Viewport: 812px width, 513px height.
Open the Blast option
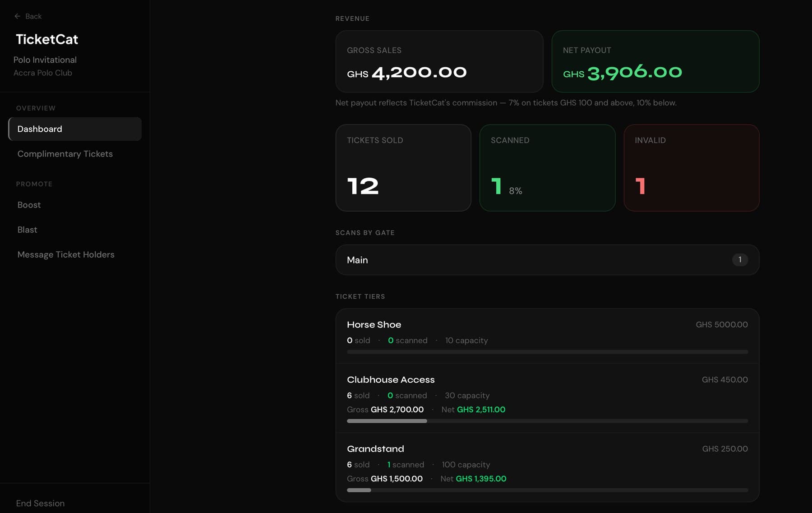click(x=27, y=230)
